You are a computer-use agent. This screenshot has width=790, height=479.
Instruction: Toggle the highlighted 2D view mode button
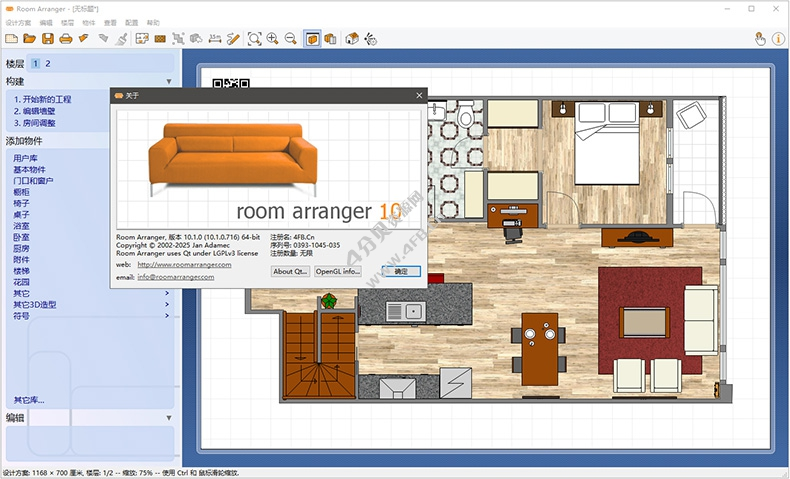312,39
